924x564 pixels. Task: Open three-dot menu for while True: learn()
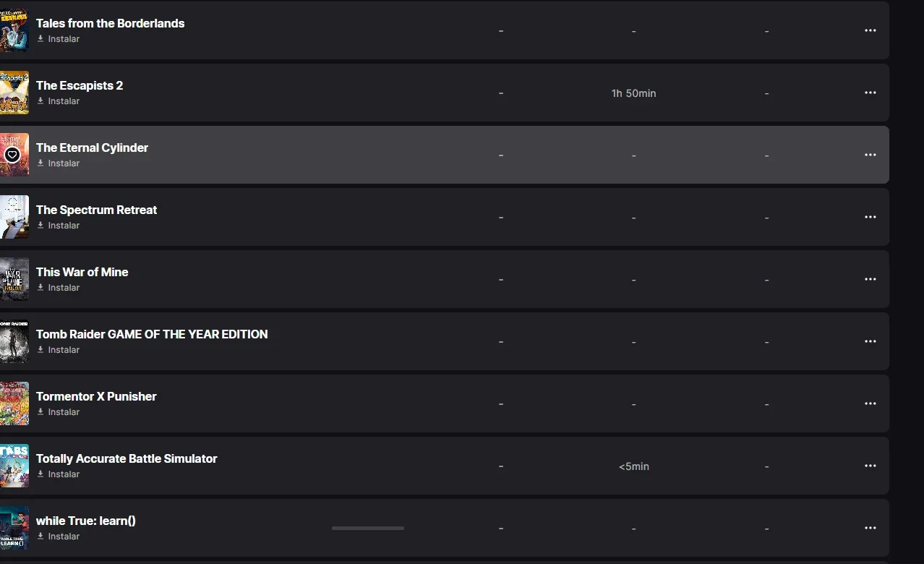click(870, 528)
